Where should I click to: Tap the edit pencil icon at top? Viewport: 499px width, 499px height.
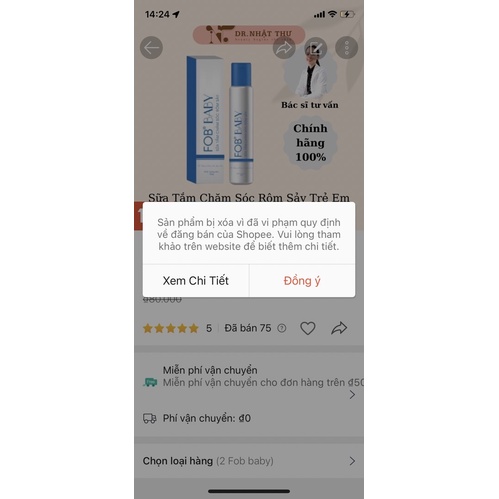tap(315, 48)
